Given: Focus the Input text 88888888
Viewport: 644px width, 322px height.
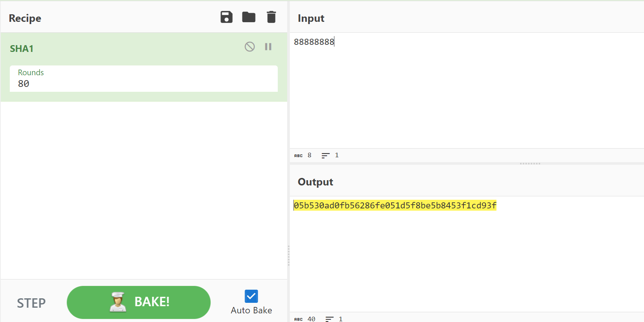Looking at the screenshot, I should click(x=314, y=42).
